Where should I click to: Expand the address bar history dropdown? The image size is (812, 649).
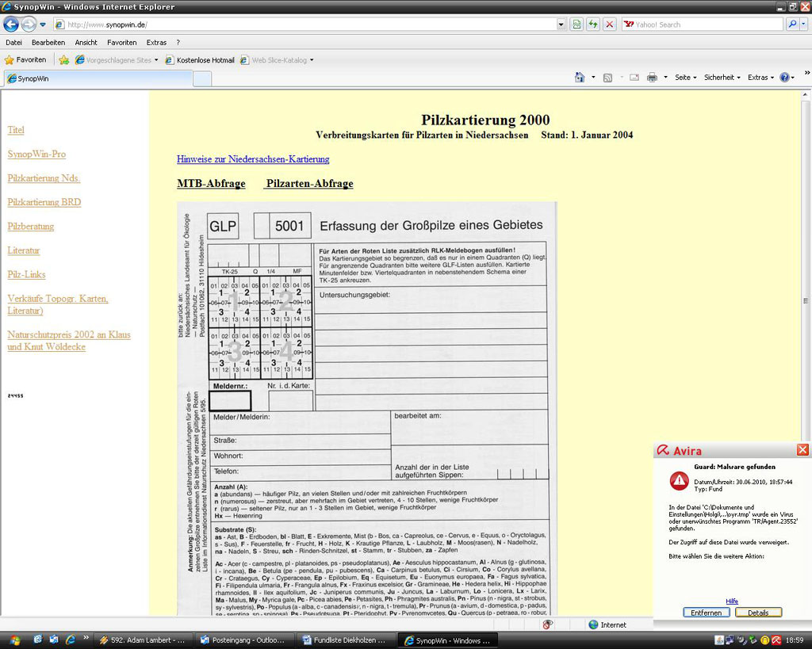click(x=561, y=25)
